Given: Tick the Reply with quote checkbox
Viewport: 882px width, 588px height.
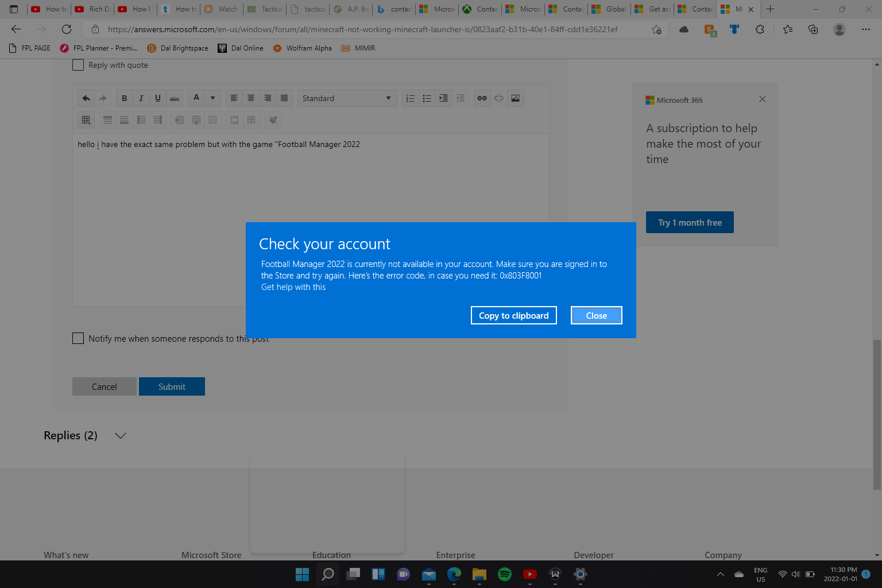Looking at the screenshot, I should (x=78, y=65).
